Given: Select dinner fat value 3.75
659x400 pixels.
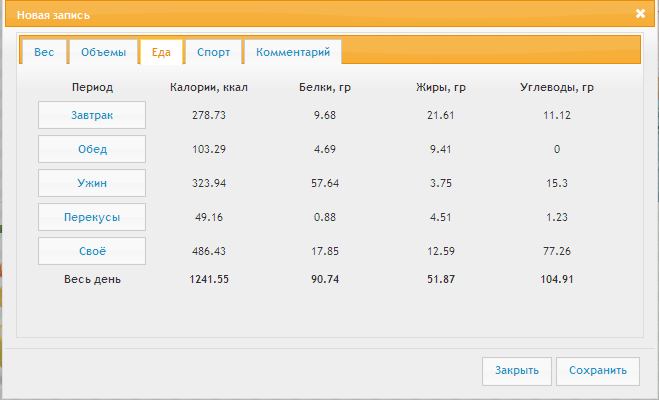Looking at the screenshot, I should point(441,183).
